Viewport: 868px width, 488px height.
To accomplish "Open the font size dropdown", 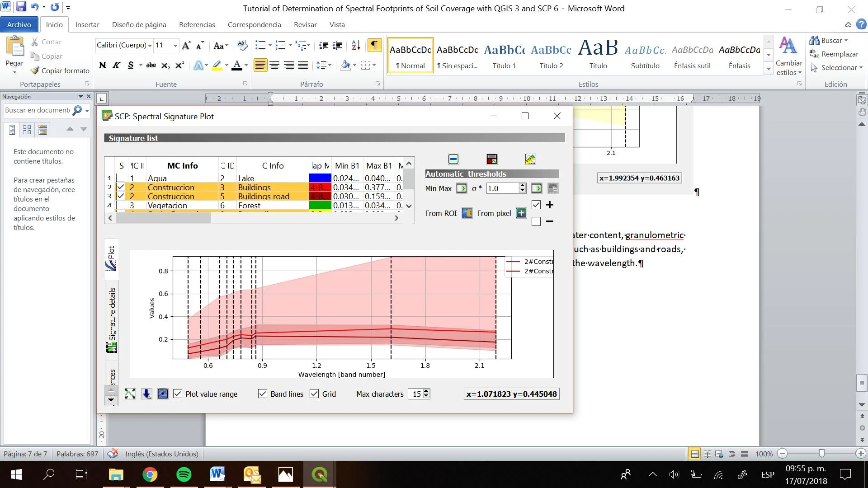I will pyautogui.click(x=175, y=46).
